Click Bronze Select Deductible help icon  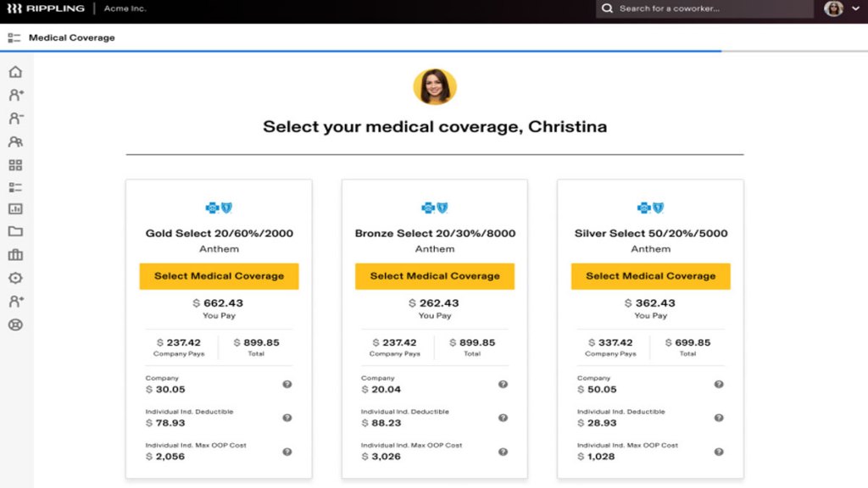click(x=503, y=418)
